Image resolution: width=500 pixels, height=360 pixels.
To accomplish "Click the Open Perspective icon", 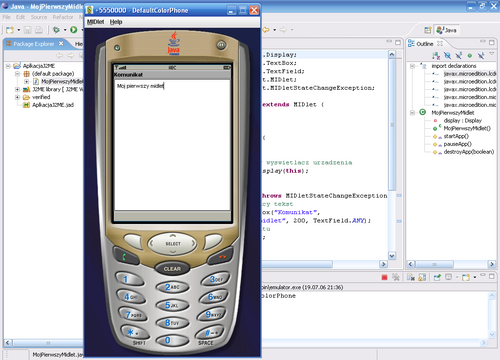I will 428,30.
